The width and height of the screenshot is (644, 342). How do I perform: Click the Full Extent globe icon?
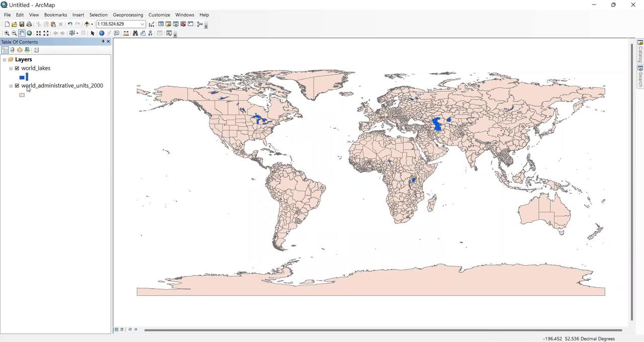(29, 33)
